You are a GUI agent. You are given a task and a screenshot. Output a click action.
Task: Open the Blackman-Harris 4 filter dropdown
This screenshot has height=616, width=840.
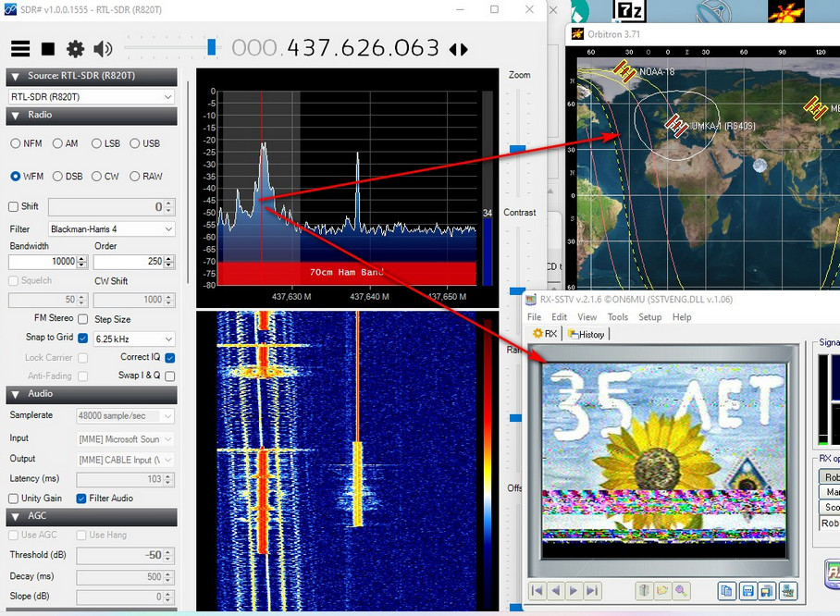(111, 229)
